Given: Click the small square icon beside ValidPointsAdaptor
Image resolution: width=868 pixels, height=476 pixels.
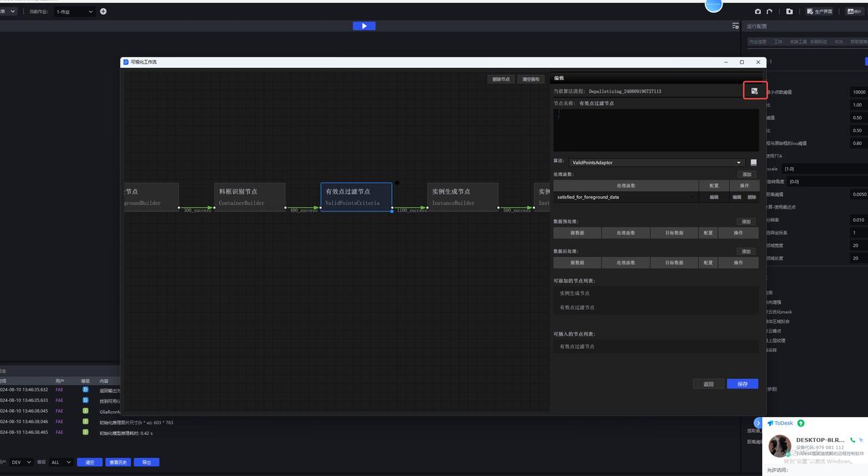Looking at the screenshot, I should [x=753, y=163].
